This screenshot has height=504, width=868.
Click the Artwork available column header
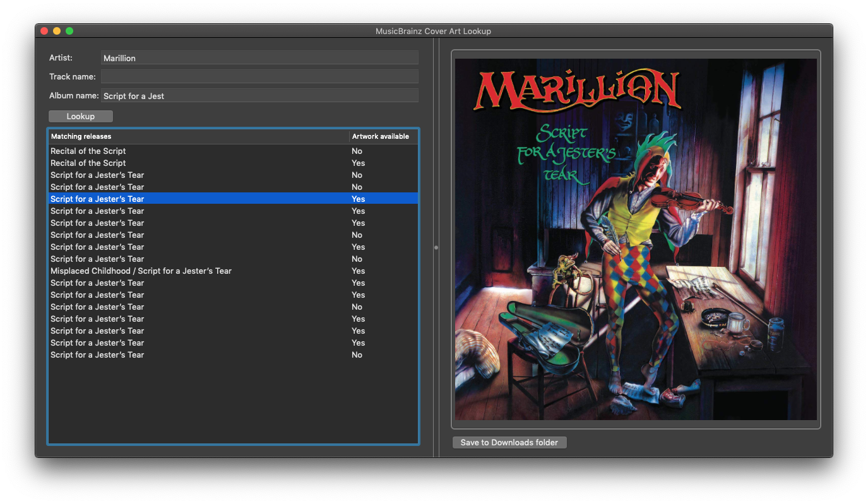381,136
